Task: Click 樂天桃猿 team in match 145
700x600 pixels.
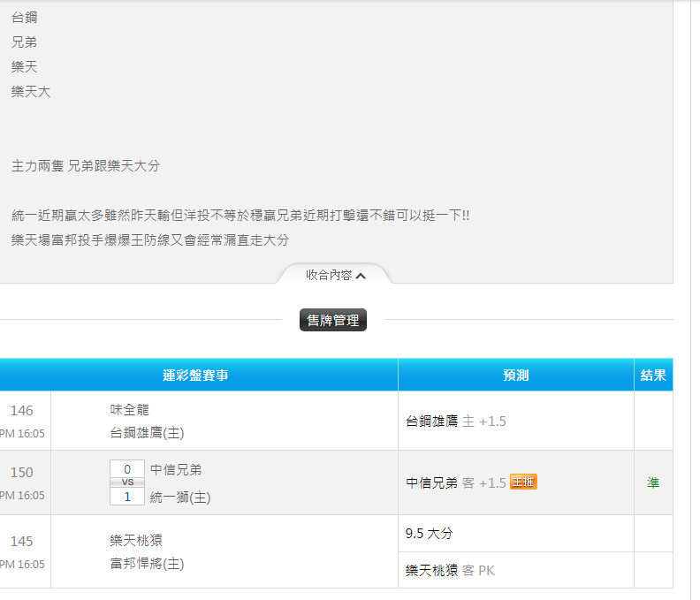Action: click(136, 540)
